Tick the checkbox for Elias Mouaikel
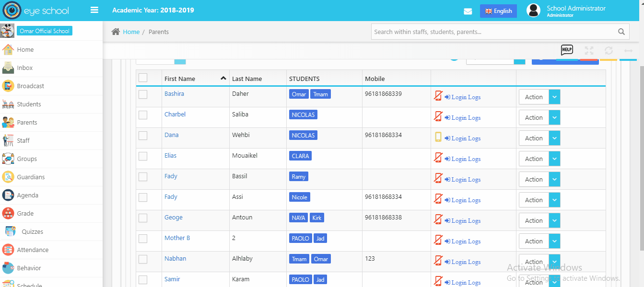 click(x=143, y=156)
